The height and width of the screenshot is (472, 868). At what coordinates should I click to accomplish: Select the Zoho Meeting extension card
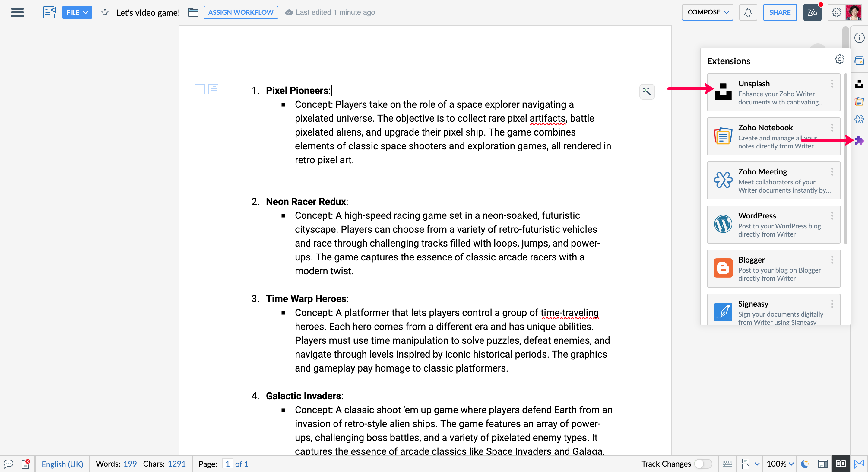[773, 180]
